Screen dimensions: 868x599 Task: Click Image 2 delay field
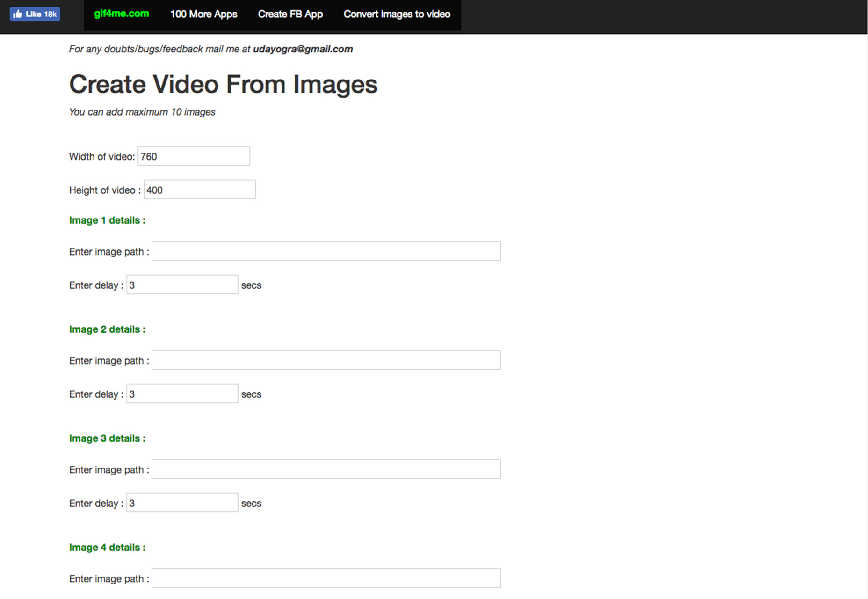pyautogui.click(x=182, y=394)
